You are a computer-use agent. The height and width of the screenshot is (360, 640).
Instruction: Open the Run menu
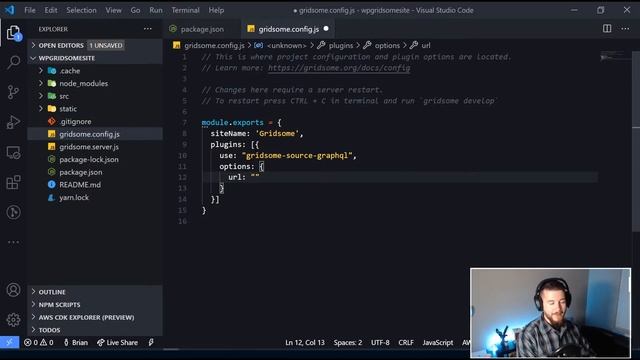[156, 10]
